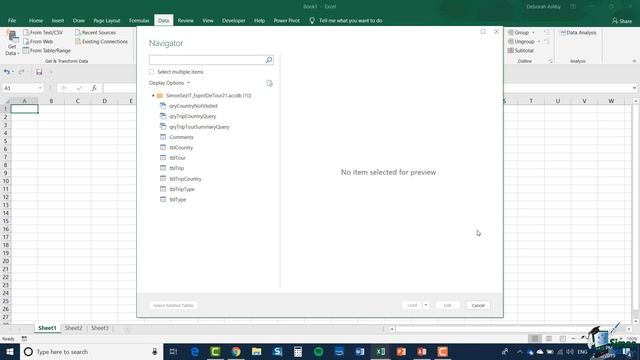This screenshot has width=640, height=360.
Task: Click Select Related Tables button
Action: (x=173, y=305)
